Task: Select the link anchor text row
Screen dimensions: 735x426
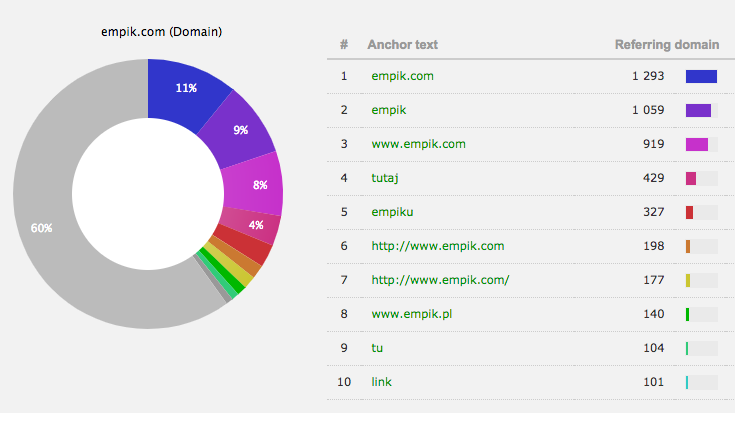Action: click(x=381, y=382)
